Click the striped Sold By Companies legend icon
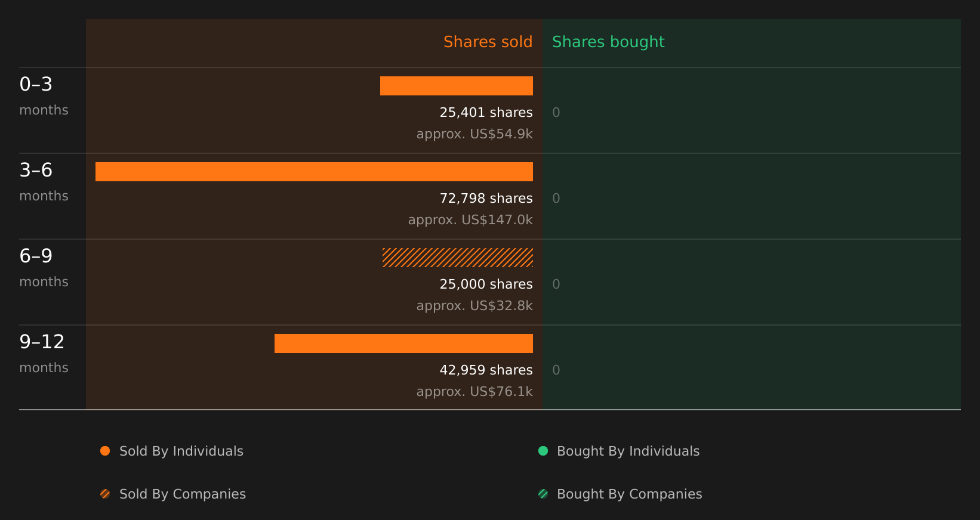Viewport: 980px width, 520px height. pyautogui.click(x=105, y=494)
